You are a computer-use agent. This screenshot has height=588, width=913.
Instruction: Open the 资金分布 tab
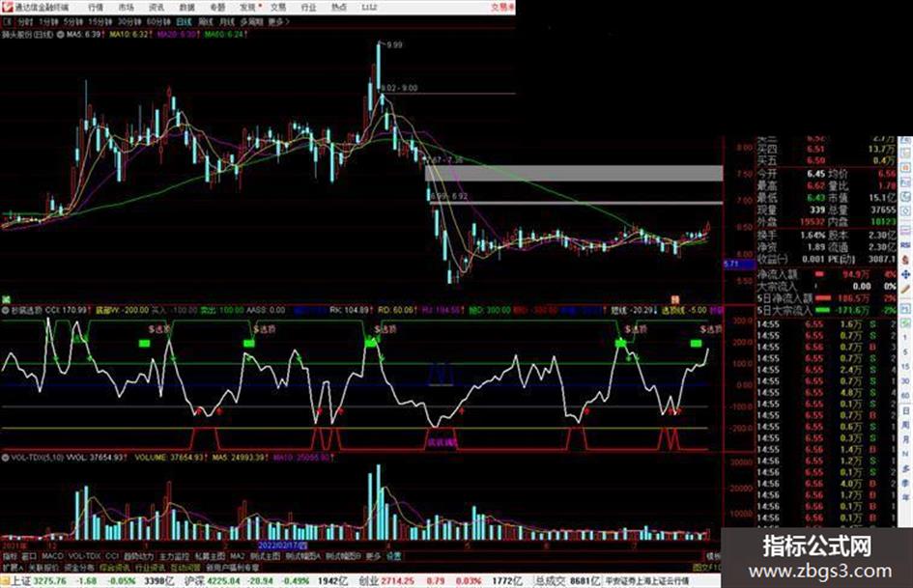click(78, 567)
